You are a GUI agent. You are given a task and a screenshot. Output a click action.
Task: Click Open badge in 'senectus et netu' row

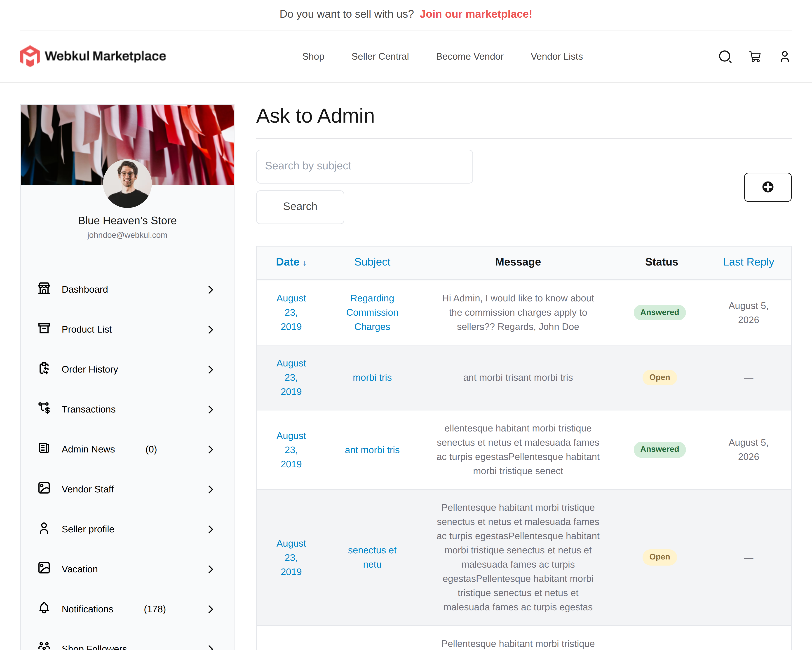tap(659, 557)
